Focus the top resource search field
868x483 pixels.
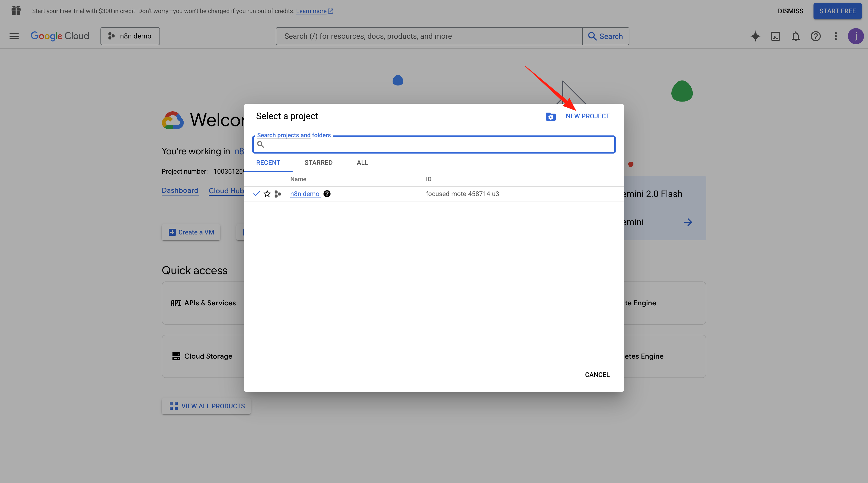(429, 36)
